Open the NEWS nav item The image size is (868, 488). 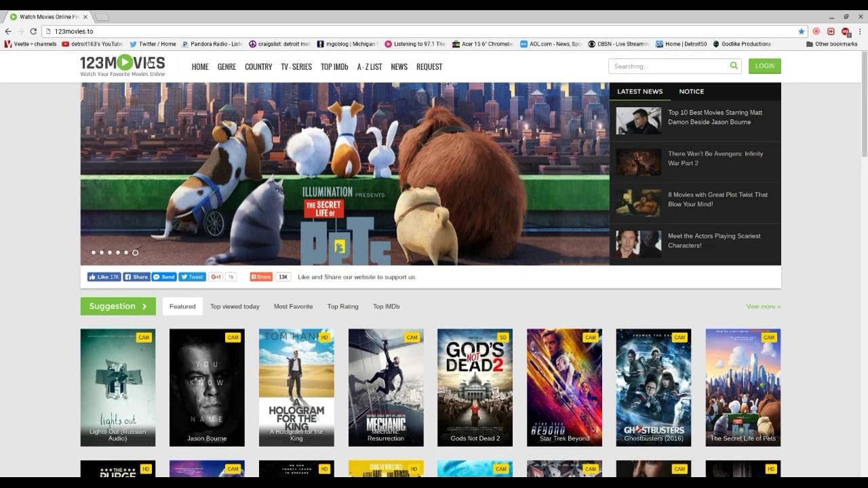(399, 66)
